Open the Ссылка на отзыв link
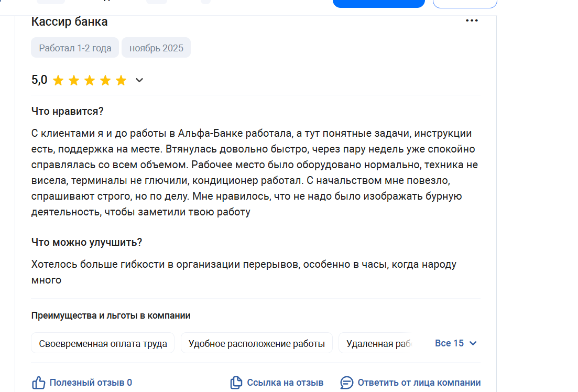The image size is (578, 392). (285, 383)
